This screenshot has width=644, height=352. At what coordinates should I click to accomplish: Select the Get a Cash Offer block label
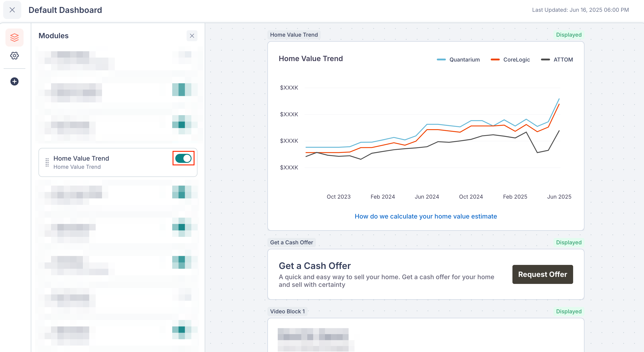click(x=291, y=242)
